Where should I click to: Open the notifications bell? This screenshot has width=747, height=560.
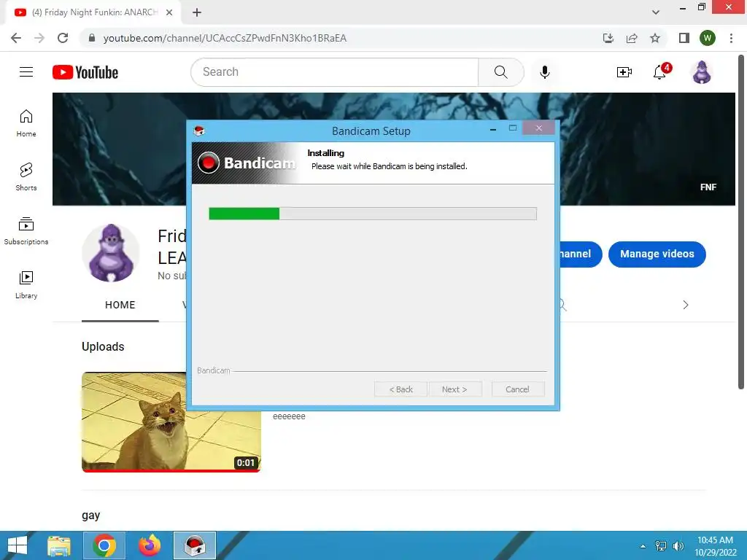pos(659,72)
